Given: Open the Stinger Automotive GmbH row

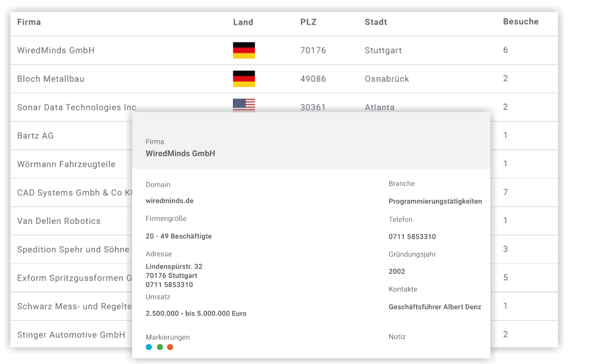Looking at the screenshot, I should click(x=71, y=335).
